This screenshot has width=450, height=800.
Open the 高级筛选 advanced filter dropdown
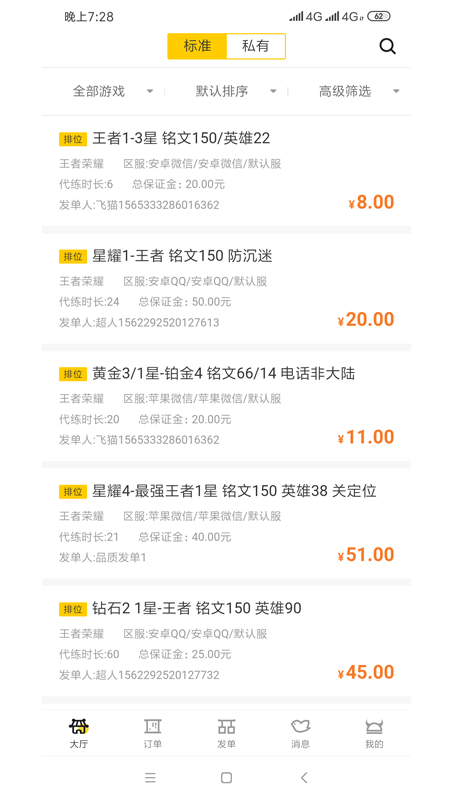pos(359,92)
